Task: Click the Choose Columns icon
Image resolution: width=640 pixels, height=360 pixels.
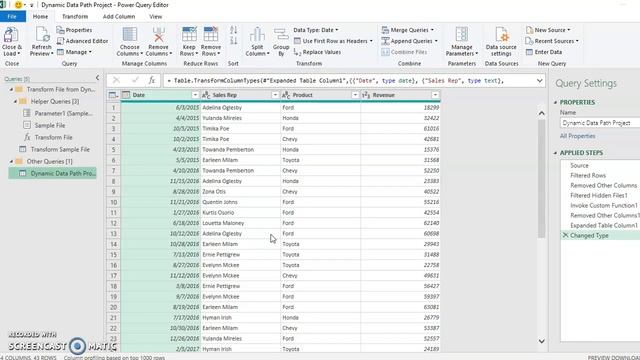Action: click(x=130, y=35)
